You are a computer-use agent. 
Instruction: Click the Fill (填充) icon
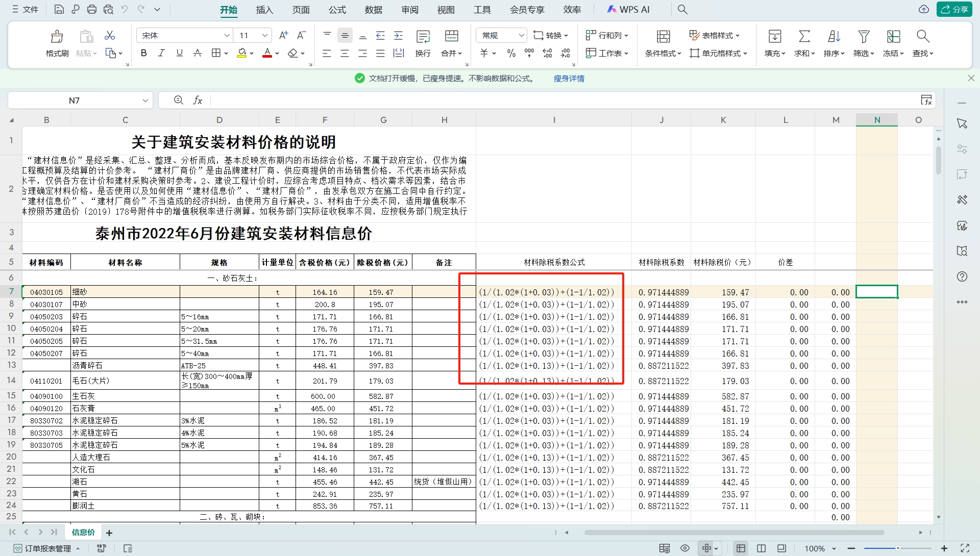775,36
